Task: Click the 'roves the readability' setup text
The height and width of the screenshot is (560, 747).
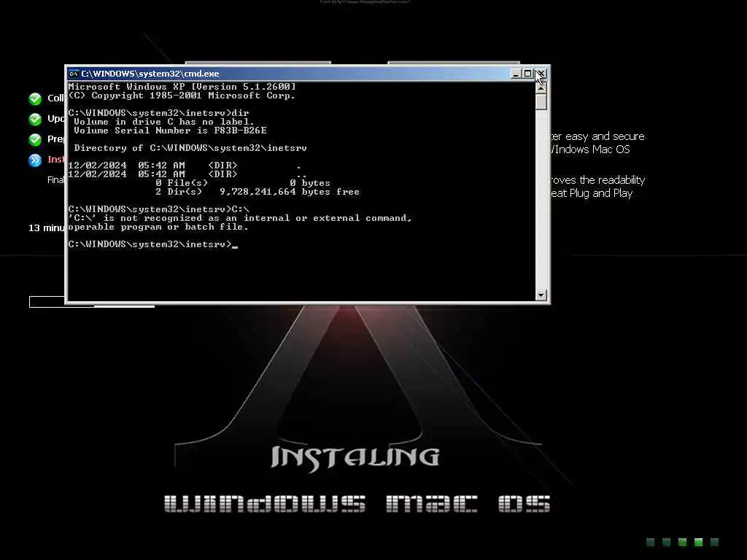Action: 597,180
